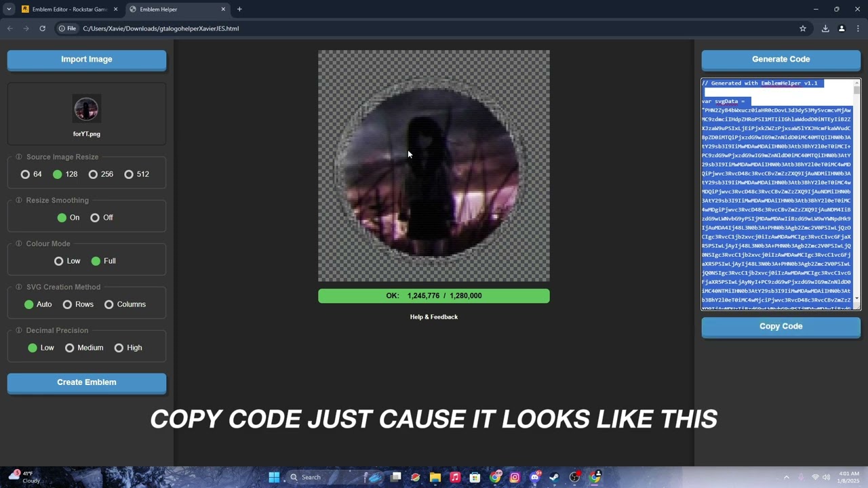
Task: Click the green size progress bar
Action: (434, 296)
